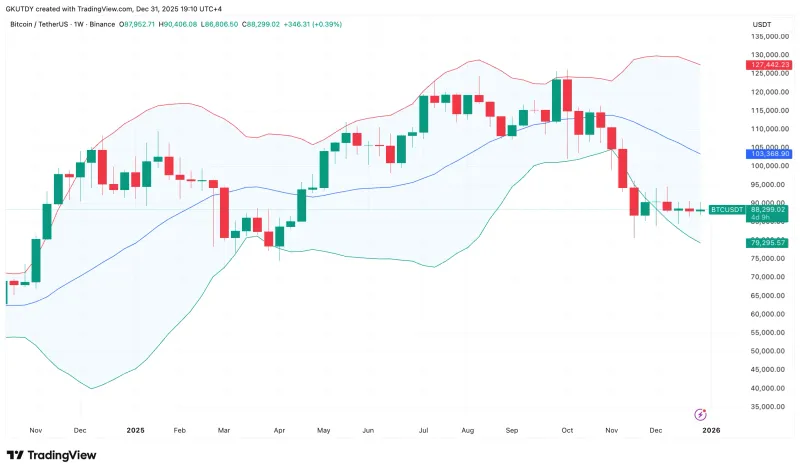Click the current price label 88,299.02
800x472 pixels.
pyautogui.click(x=767, y=209)
